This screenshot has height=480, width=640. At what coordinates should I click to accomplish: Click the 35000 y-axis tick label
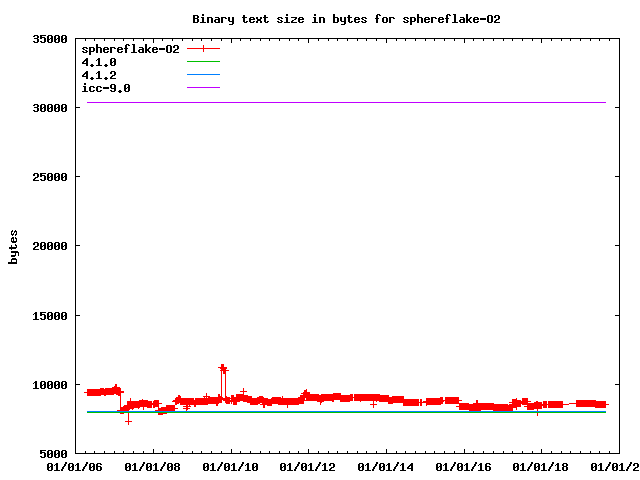[x=49, y=39]
